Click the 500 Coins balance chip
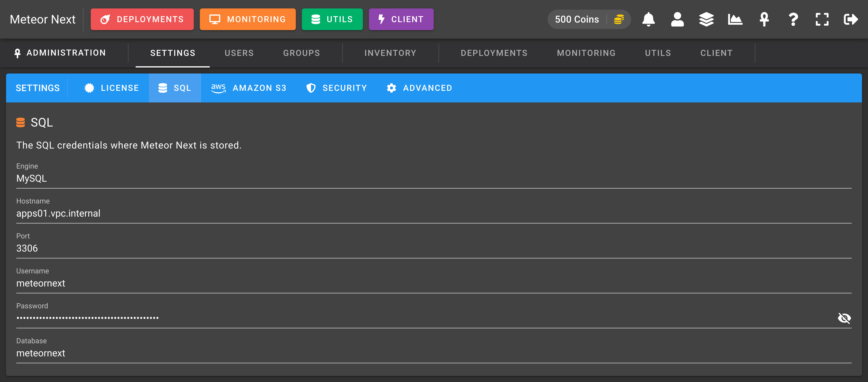Screen dimensions: 868x382 coord(589,19)
